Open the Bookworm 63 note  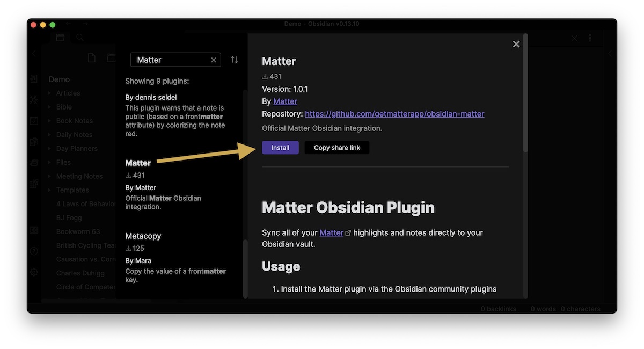coord(78,232)
